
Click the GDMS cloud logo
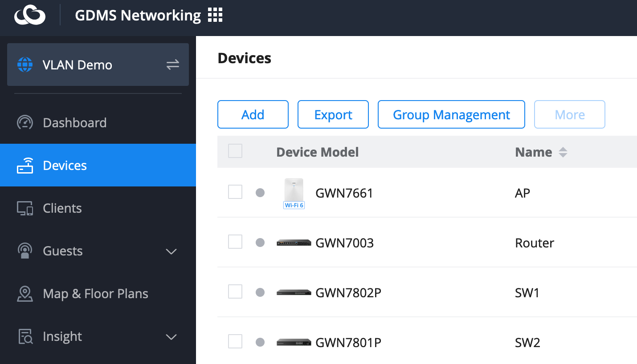point(30,16)
